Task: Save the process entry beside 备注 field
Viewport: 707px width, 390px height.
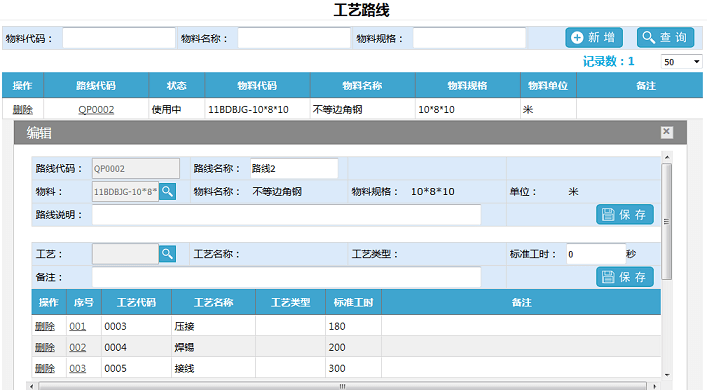Action: tap(624, 277)
